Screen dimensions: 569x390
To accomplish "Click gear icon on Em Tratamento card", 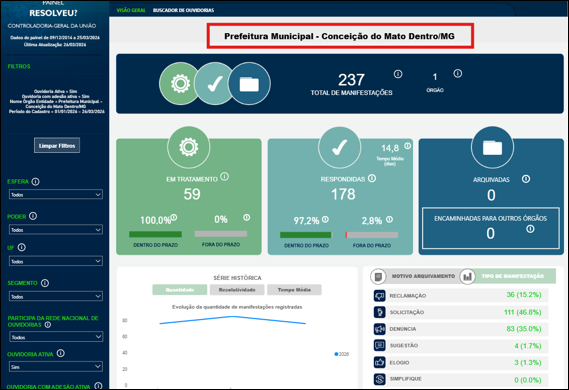I will tap(189, 147).
